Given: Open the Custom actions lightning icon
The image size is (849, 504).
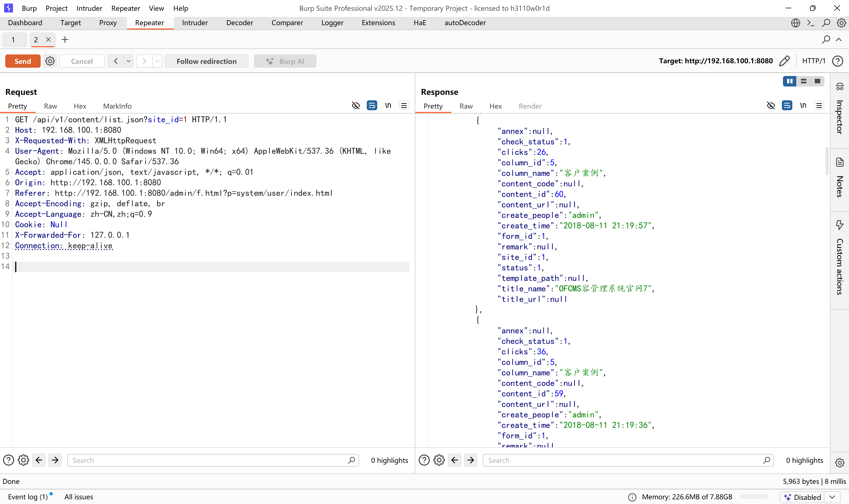Looking at the screenshot, I should coord(840,225).
